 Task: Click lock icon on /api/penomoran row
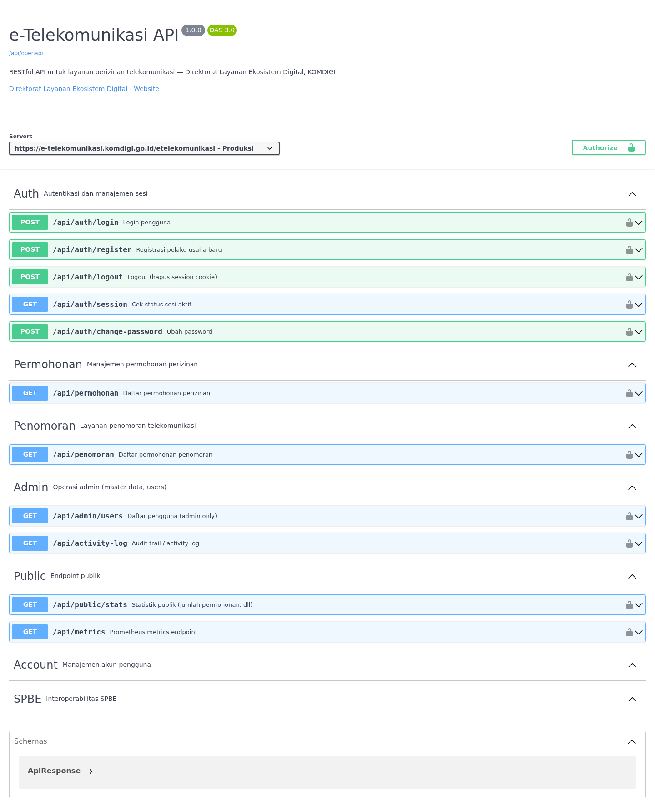point(629,455)
